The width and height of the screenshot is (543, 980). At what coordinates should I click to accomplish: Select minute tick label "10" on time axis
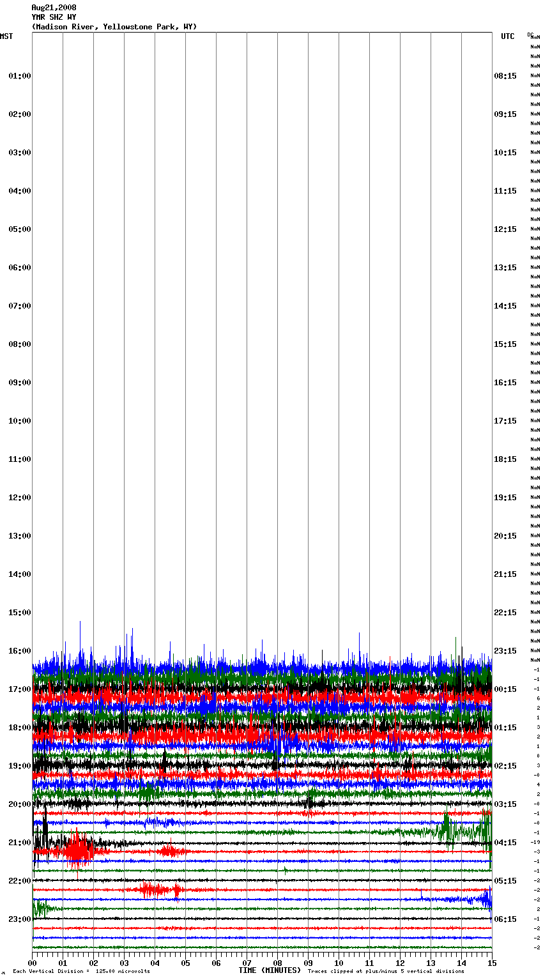(339, 963)
